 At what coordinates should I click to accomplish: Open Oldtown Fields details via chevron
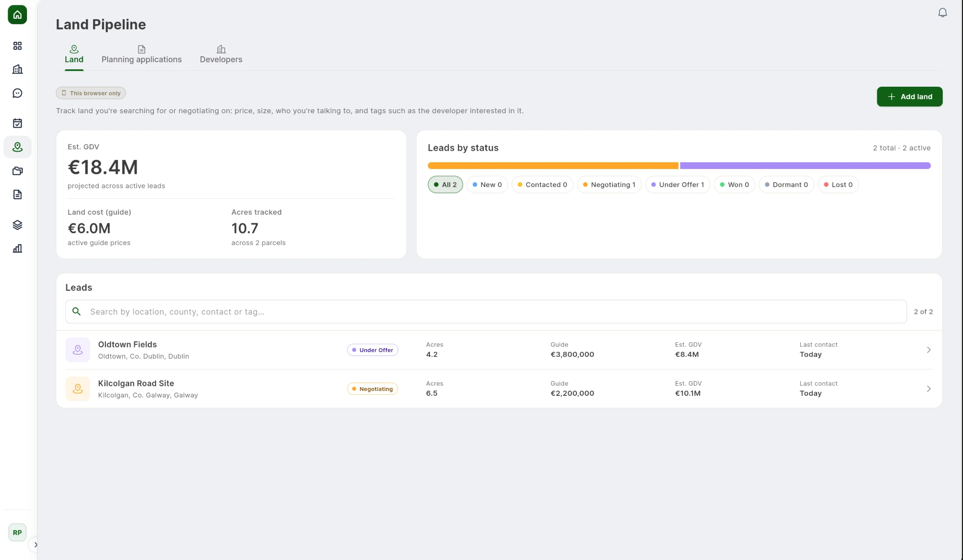pos(929,350)
